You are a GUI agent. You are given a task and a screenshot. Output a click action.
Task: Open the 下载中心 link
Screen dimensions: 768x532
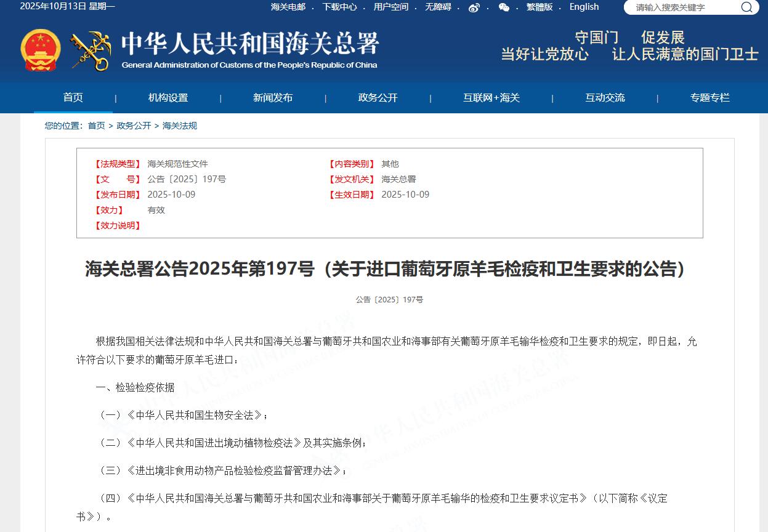pos(339,7)
